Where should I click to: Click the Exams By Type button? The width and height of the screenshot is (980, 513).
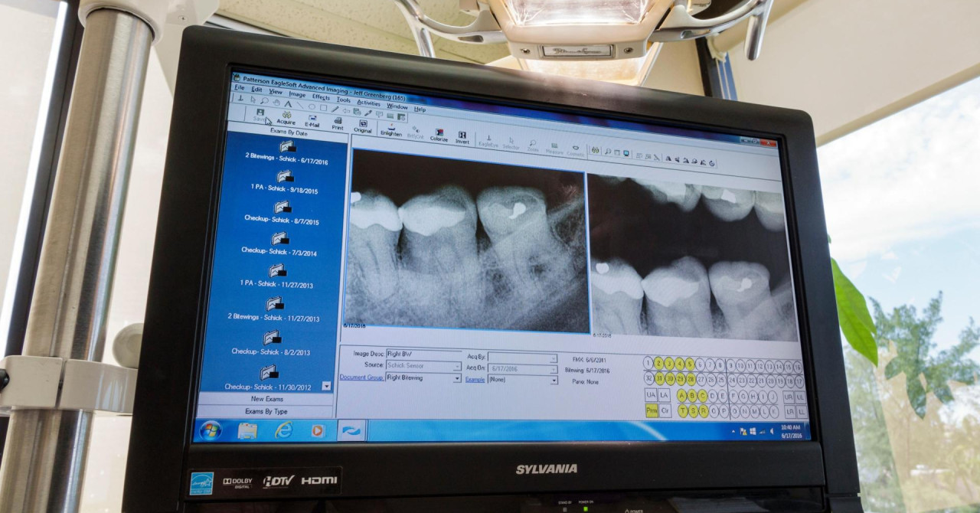click(x=266, y=412)
